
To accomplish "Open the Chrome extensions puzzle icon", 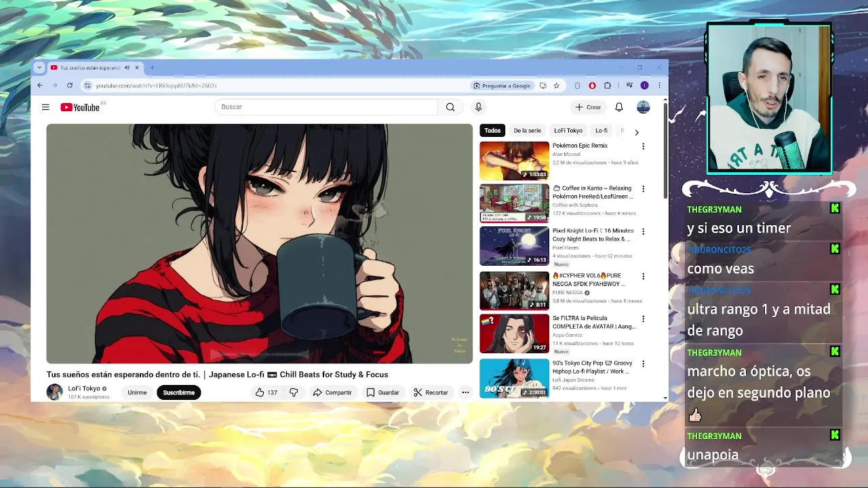I will pos(607,85).
